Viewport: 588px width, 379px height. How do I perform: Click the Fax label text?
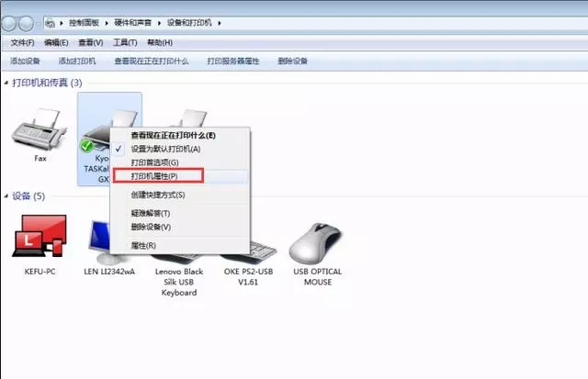[x=40, y=159]
